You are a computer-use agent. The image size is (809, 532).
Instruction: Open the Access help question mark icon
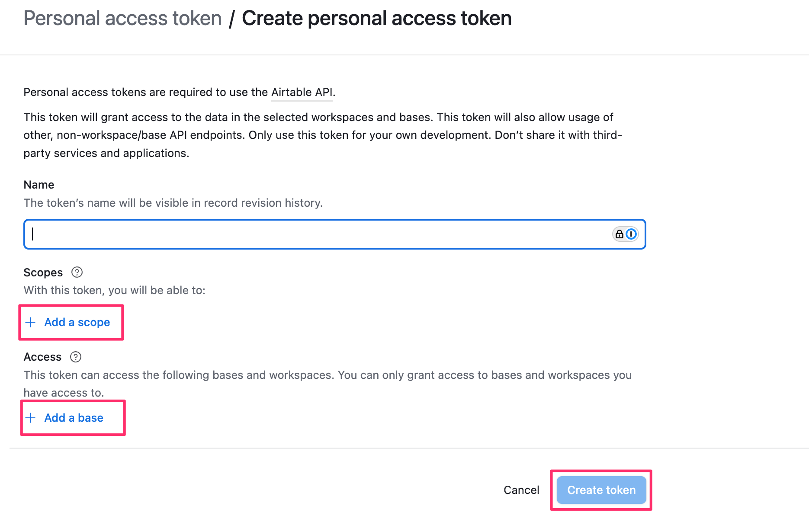pyautogui.click(x=76, y=357)
